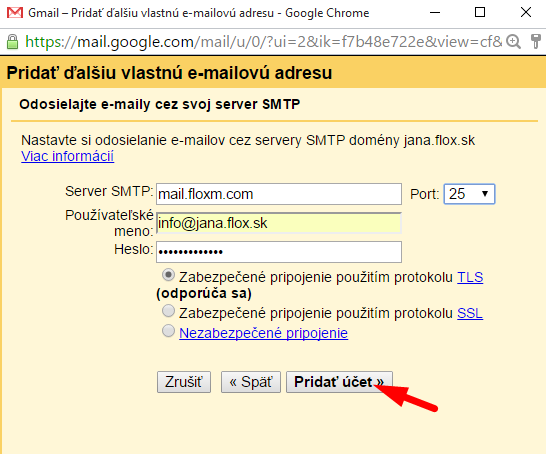The image size is (546, 454).
Task: Open the SSL protocol link
Action: click(470, 313)
